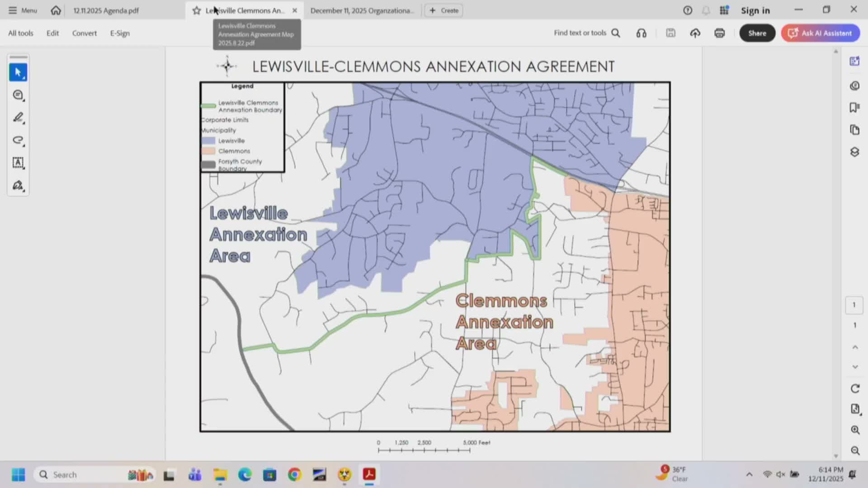Screen dimensions: 868x488
Task: Click the page number input field
Action: [854, 305]
